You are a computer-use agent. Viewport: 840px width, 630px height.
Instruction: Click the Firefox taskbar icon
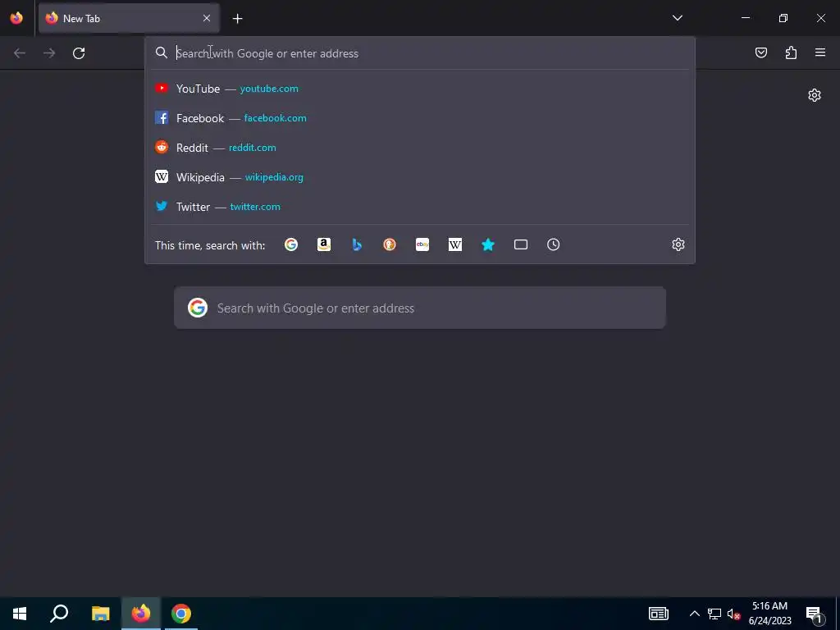point(141,614)
